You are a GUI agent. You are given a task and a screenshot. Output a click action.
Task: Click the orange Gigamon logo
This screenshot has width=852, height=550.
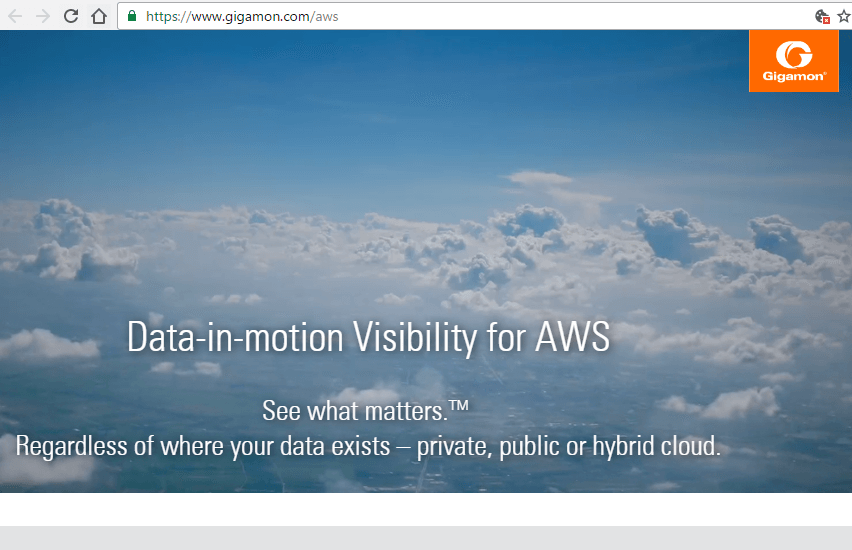click(794, 61)
